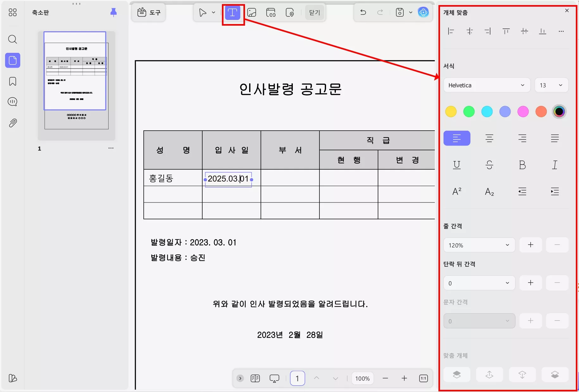Select the Text editing tool
Image resolution: width=579 pixels, height=392 pixels.
pyautogui.click(x=233, y=13)
